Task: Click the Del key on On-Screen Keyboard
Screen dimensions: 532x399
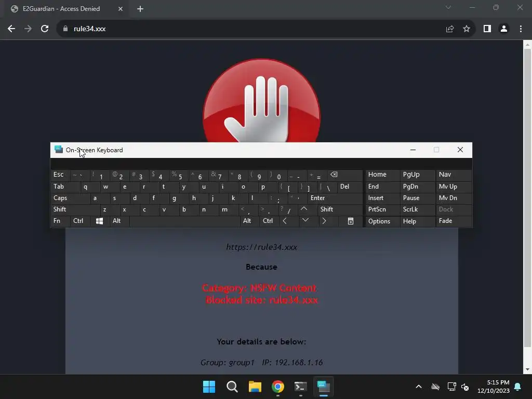Action: tap(350, 187)
